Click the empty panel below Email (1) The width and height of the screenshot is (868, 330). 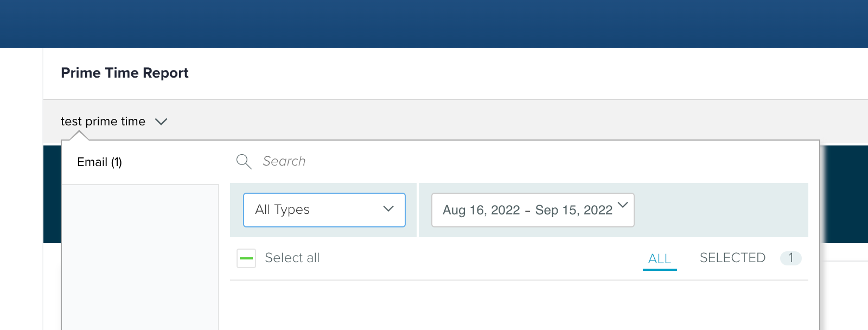point(140,255)
